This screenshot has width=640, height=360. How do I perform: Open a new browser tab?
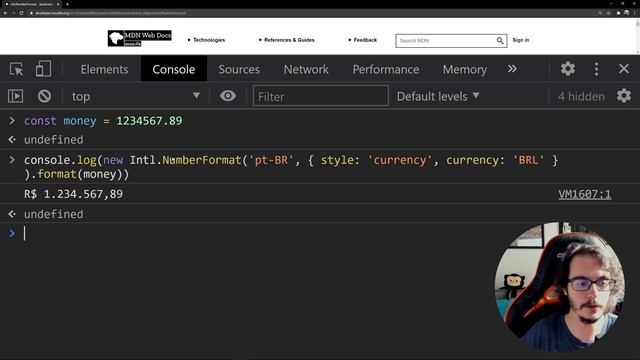[x=67, y=4]
